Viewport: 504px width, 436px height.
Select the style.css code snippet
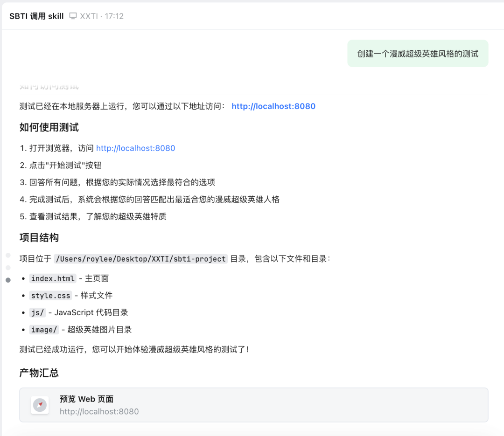tap(50, 295)
